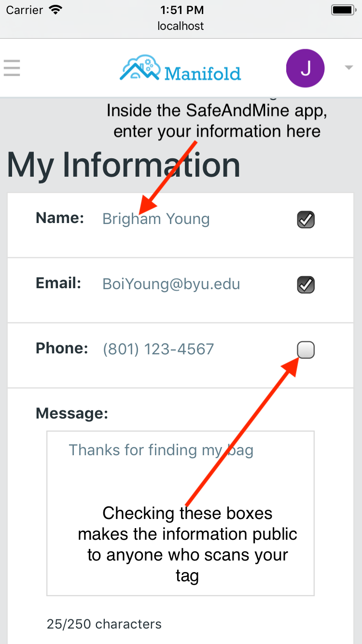Click the "Phone:" label
Image resolution: width=362 pixels, height=644 pixels.
[62, 348]
